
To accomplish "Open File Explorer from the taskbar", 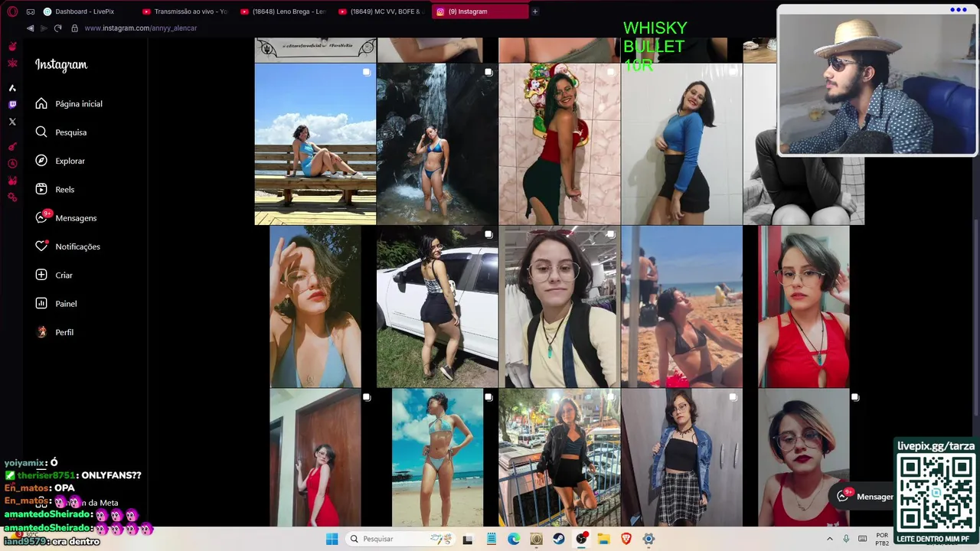I will tap(603, 539).
